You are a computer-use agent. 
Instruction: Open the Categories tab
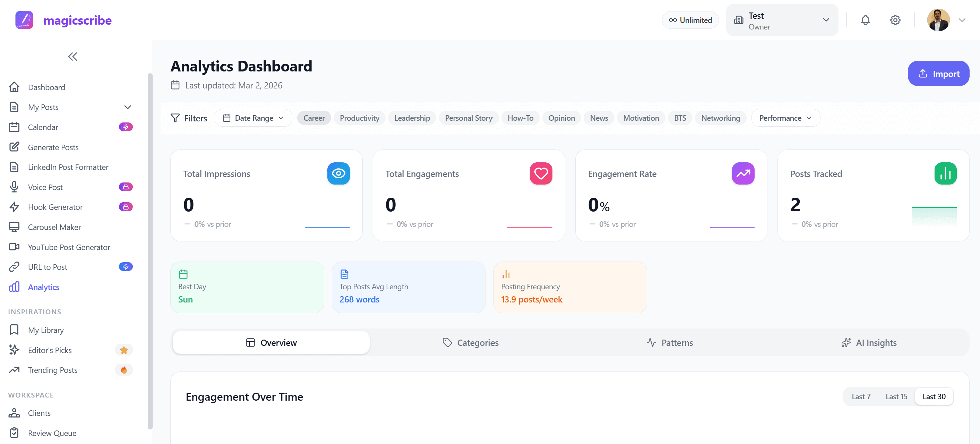pyautogui.click(x=470, y=342)
